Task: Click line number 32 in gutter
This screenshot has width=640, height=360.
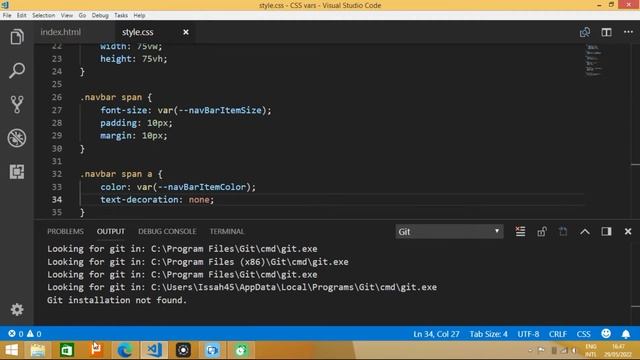Action: [x=57, y=174]
